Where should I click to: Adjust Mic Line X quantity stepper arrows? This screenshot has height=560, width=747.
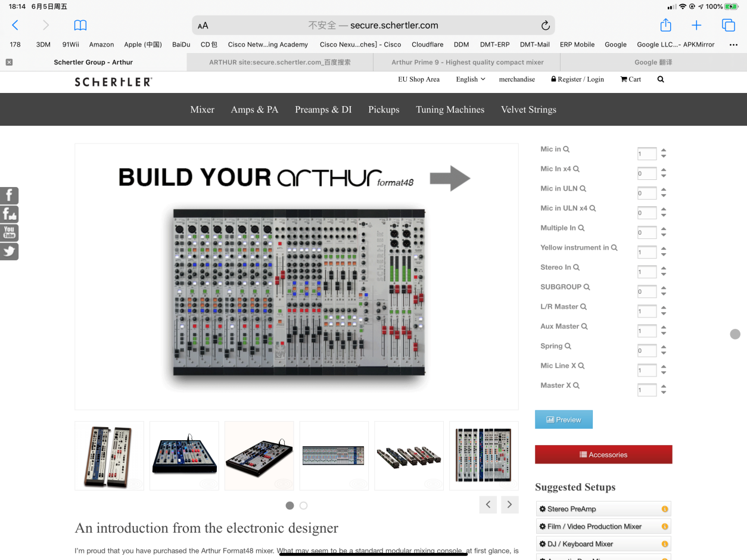pyautogui.click(x=664, y=369)
